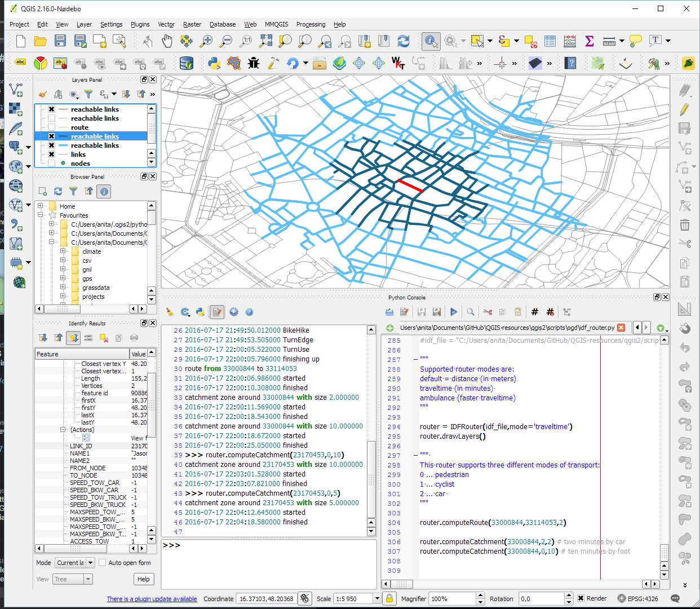Viewport: 700px width, 609px height.
Task: Click the Statistical Summary sigma icon
Action: click(589, 41)
